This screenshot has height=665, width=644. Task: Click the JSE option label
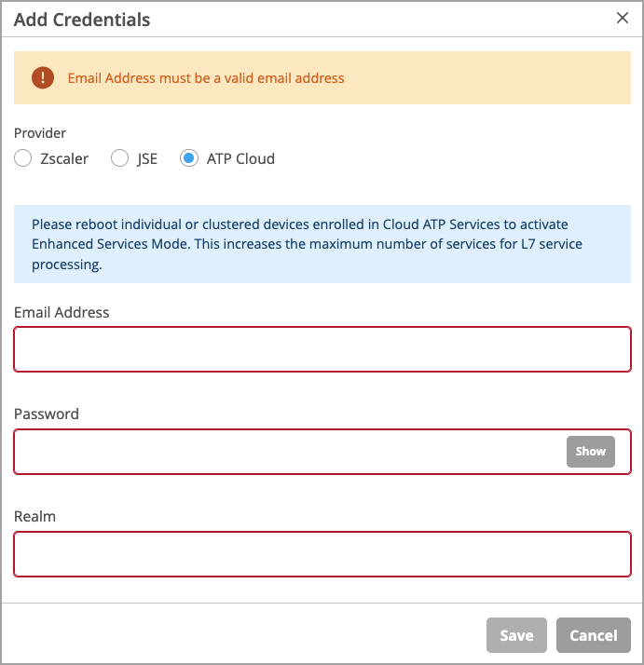coord(147,158)
